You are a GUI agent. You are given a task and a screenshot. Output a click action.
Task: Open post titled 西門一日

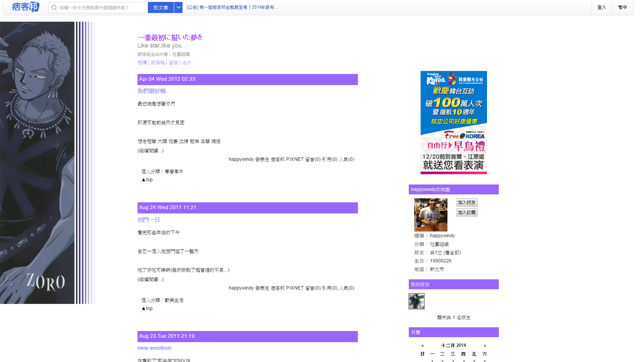pos(149,220)
